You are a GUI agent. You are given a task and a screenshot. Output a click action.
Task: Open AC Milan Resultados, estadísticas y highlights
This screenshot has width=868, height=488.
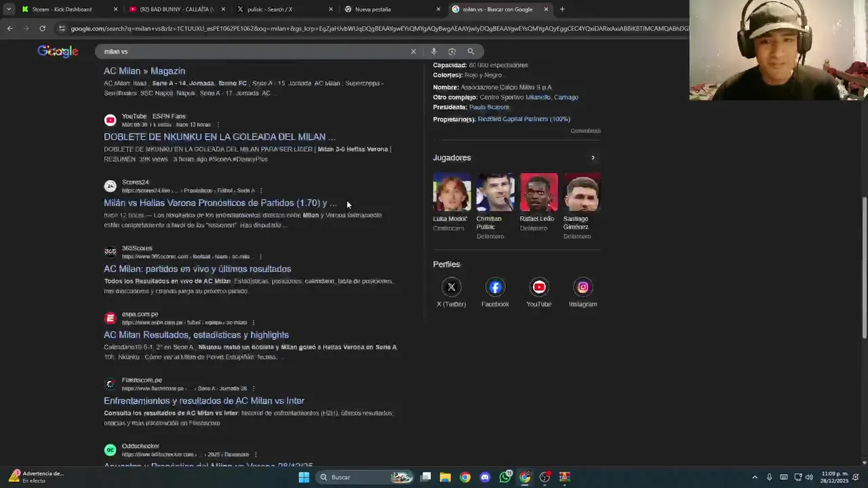click(196, 335)
